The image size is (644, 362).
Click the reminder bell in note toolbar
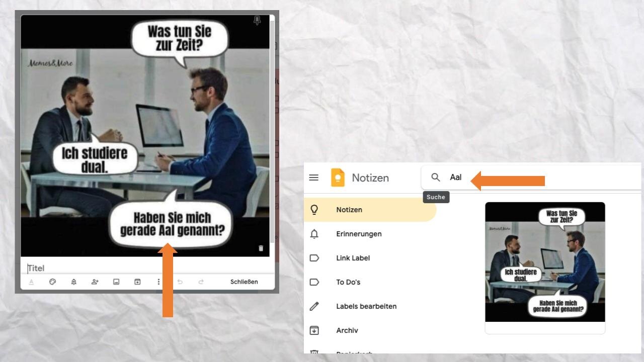73,282
